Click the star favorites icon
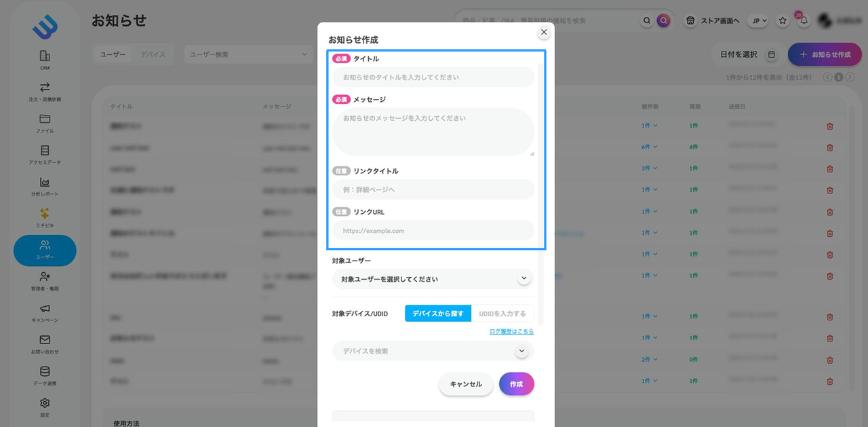This screenshot has height=427, width=868. click(x=783, y=21)
